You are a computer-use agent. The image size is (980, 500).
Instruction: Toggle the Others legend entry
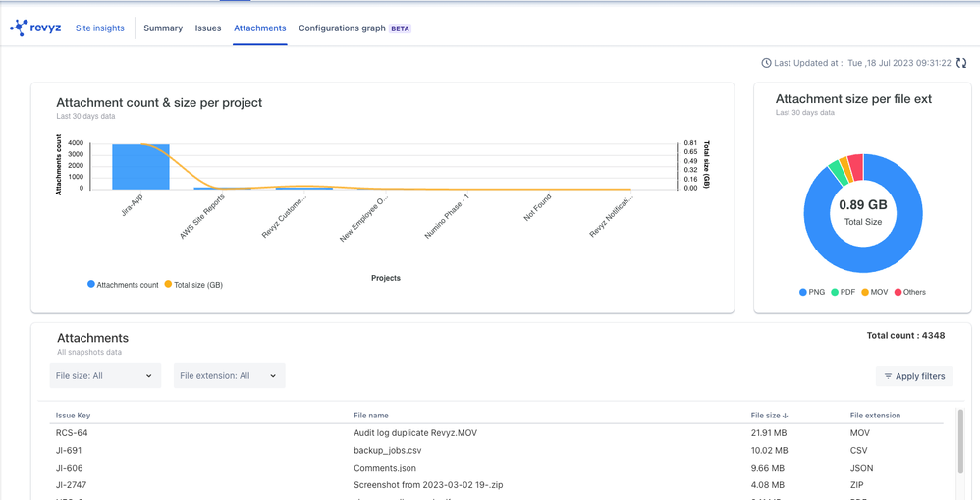(x=910, y=292)
